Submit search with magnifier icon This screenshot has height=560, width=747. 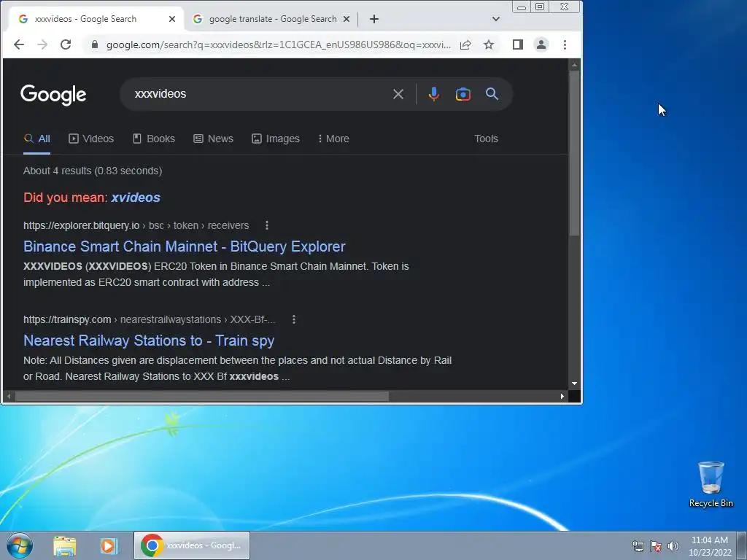click(x=492, y=94)
